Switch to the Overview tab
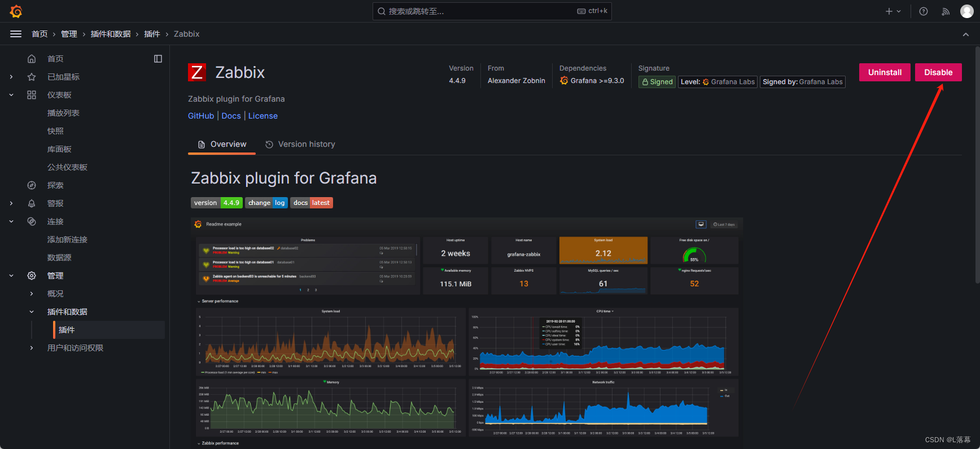Image resolution: width=980 pixels, height=449 pixels. click(222, 145)
